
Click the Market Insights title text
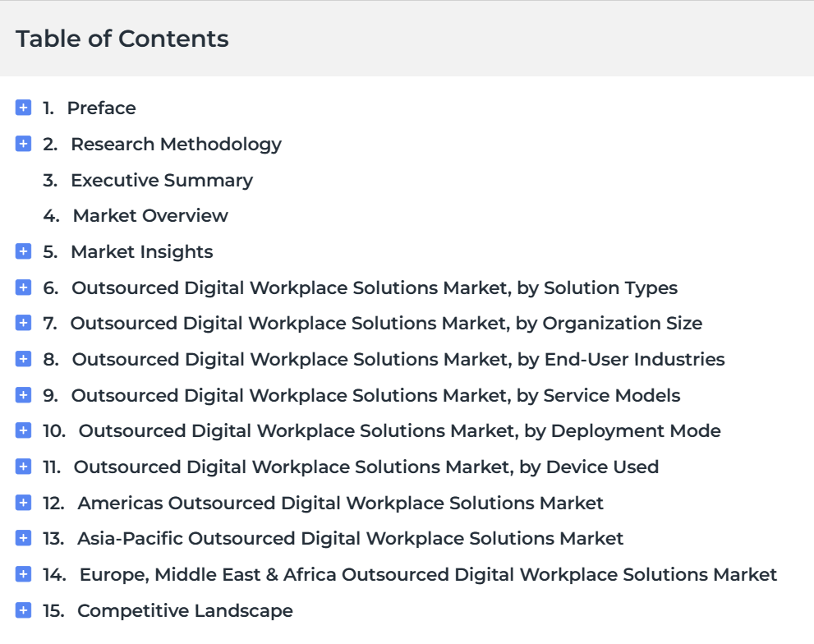pos(141,251)
